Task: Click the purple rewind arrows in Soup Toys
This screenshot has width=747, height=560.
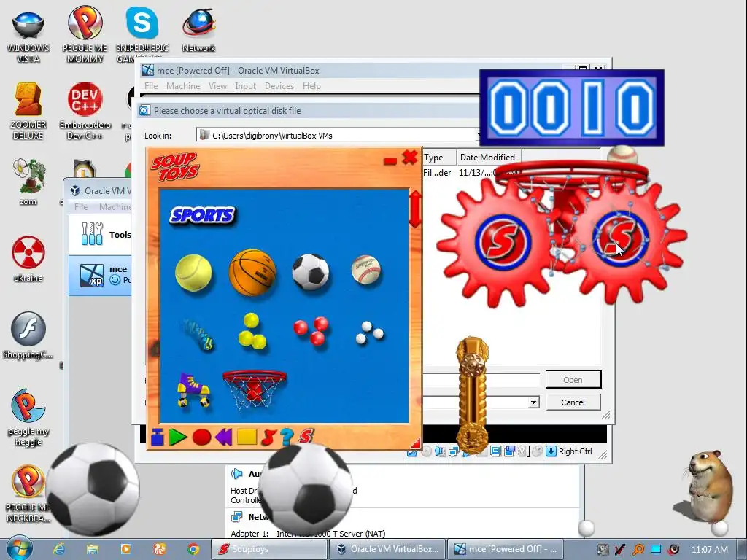Action: pyautogui.click(x=223, y=437)
